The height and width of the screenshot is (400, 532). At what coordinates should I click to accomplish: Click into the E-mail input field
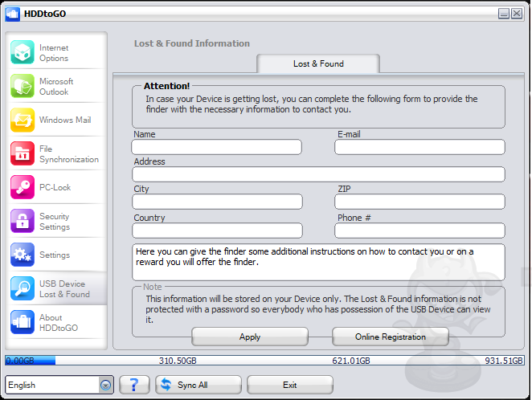pos(419,147)
